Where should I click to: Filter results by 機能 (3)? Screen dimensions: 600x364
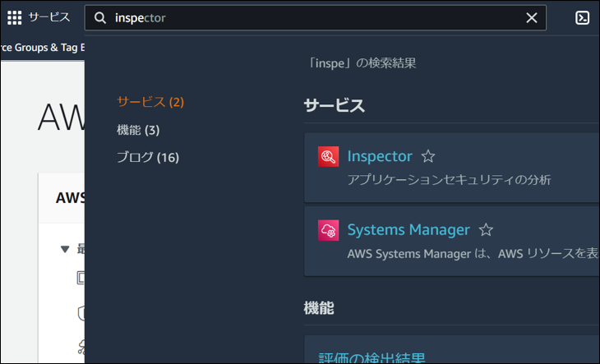[x=138, y=130]
